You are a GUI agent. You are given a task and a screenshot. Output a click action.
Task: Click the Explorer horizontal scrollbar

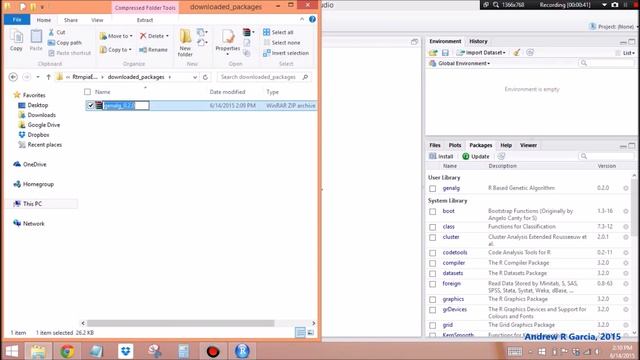click(180, 323)
